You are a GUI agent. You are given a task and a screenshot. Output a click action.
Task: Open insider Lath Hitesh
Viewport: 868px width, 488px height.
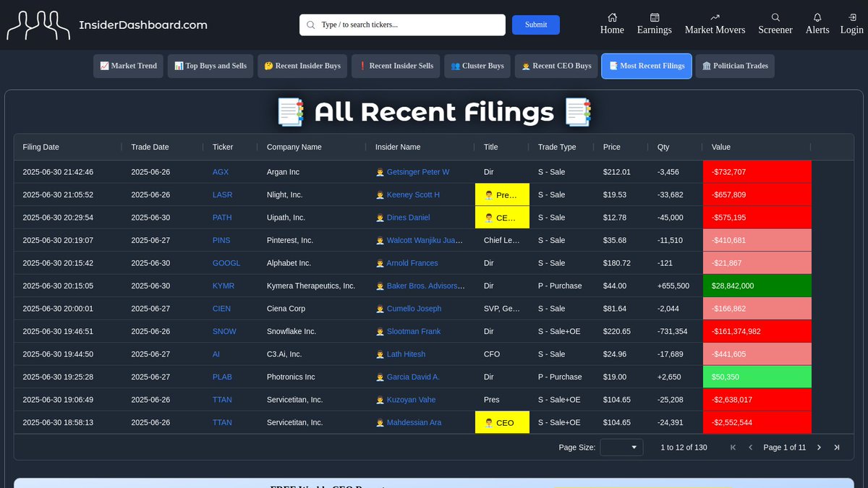point(406,354)
